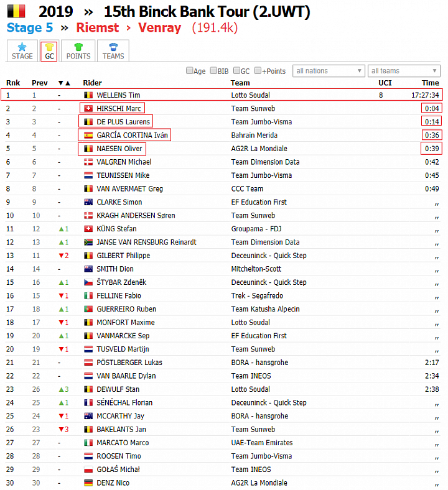Click the Belgian flag beside VAN AVERMAET Greg

point(88,189)
